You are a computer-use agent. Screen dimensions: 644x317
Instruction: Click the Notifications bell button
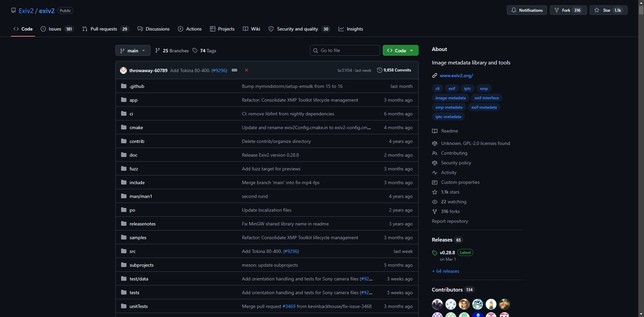pyautogui.click(x=527, y=10)
